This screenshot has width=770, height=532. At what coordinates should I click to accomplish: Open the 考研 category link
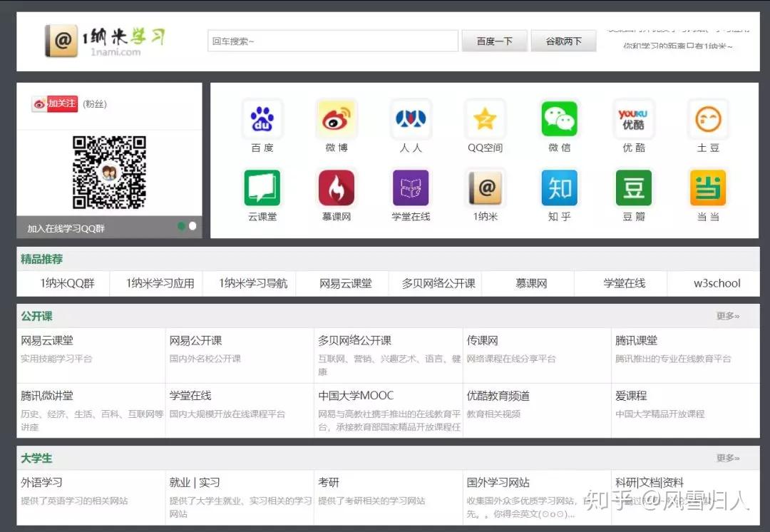(329, 482)
